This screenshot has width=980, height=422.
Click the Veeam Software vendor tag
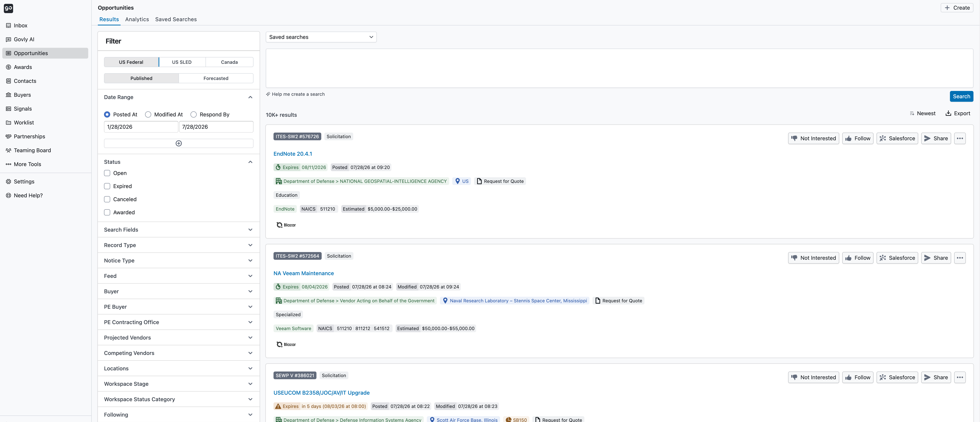tap(293, 328)
